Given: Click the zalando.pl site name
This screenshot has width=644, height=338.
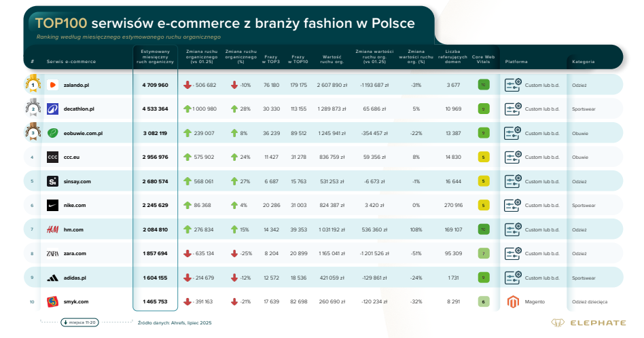Looking at the screenshot, I should [76, 86].
